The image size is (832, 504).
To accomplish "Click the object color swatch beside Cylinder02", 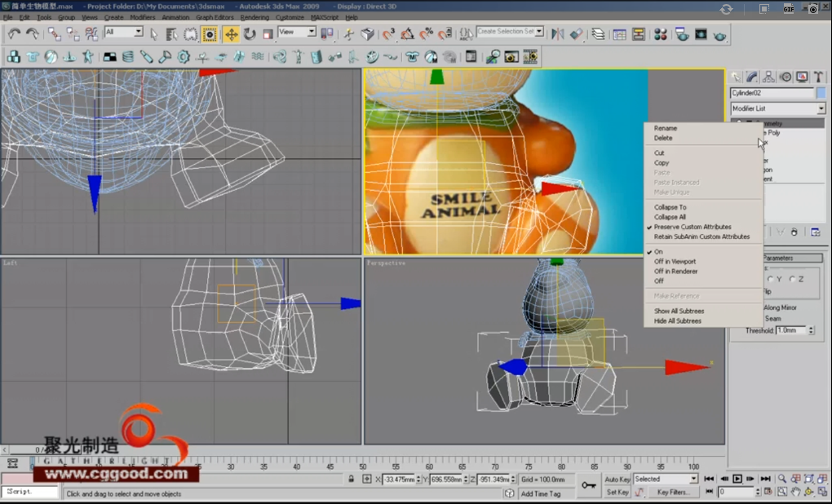I will point(821,93).
